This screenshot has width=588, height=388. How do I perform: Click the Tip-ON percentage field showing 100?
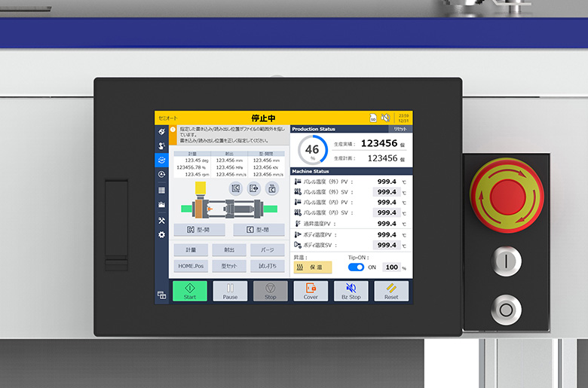391,267
